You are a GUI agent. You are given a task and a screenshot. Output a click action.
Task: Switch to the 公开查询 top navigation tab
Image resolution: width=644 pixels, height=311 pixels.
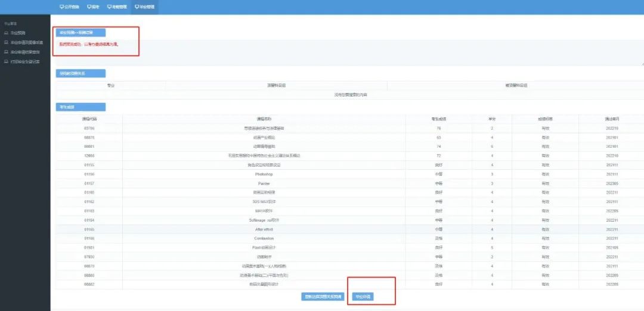[x=71, y=7]
